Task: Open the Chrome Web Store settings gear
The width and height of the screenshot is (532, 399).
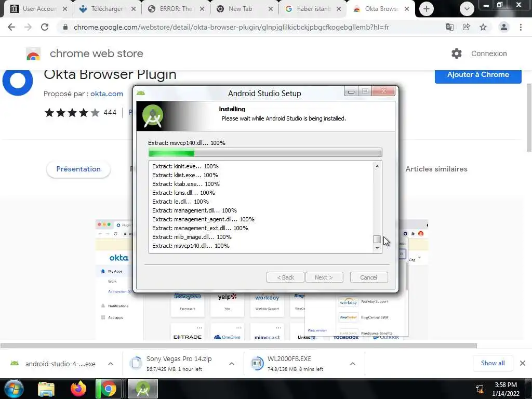Action: pyautogui.click(x=456, y=54)
